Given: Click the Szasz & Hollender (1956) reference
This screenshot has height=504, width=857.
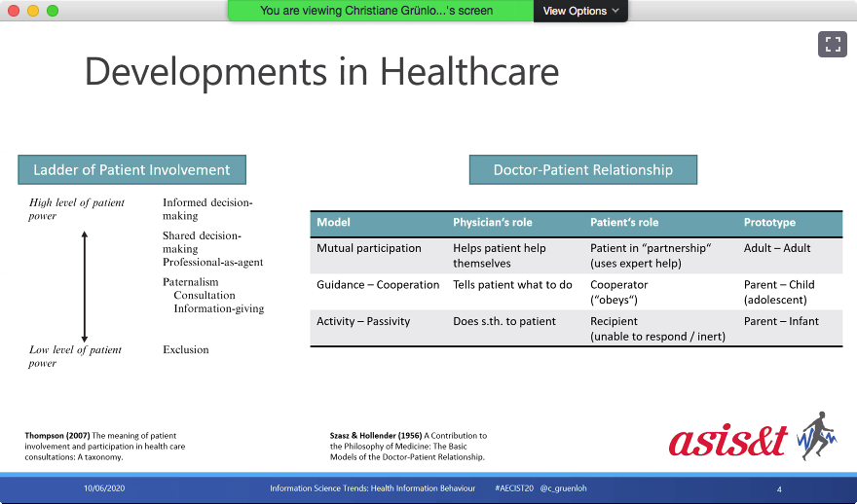Looking at the screenshot, I should pyautogui.click(x=409, y=446).
